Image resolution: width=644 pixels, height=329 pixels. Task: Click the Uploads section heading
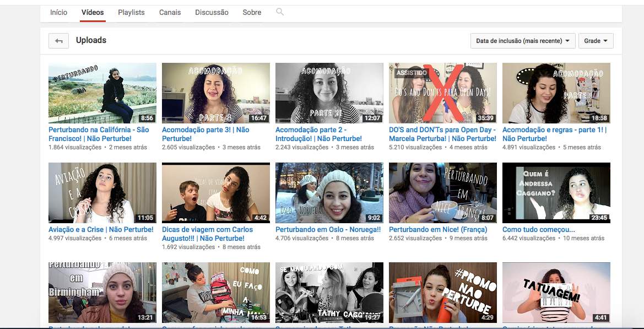coord(91,40)
